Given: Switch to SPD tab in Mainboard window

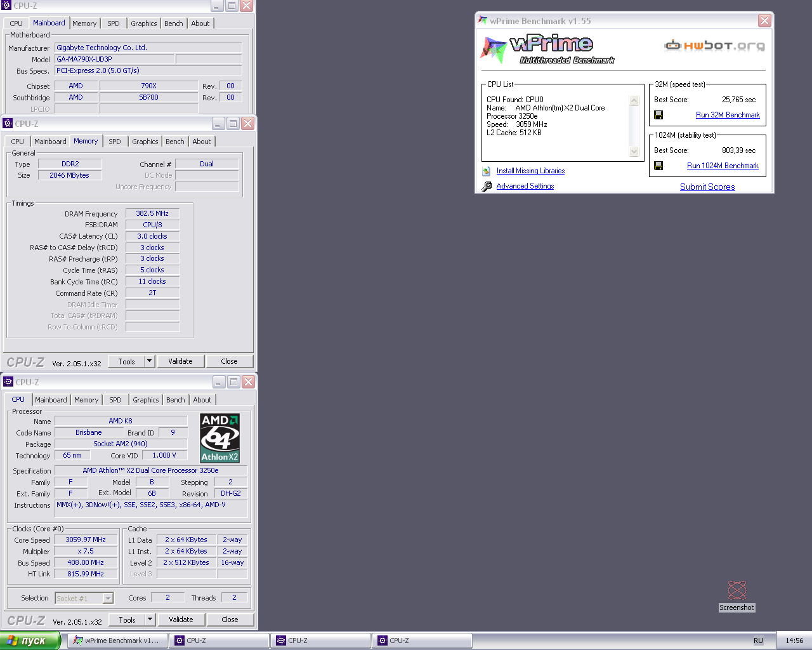Looking at the screenshot, I should click(x=114, y=23).
